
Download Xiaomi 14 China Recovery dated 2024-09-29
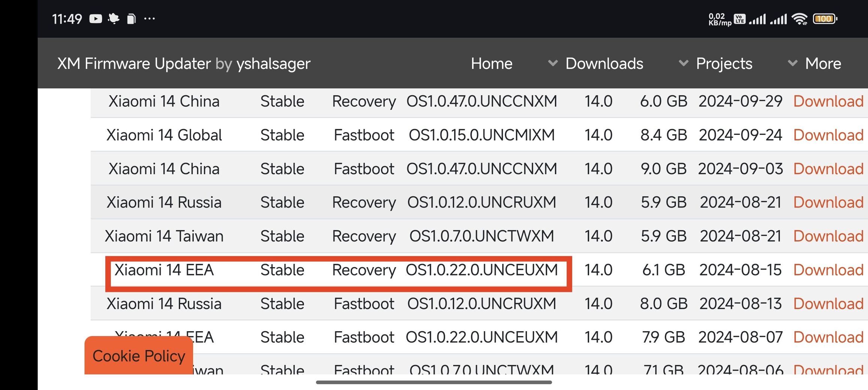pos(828,101)
